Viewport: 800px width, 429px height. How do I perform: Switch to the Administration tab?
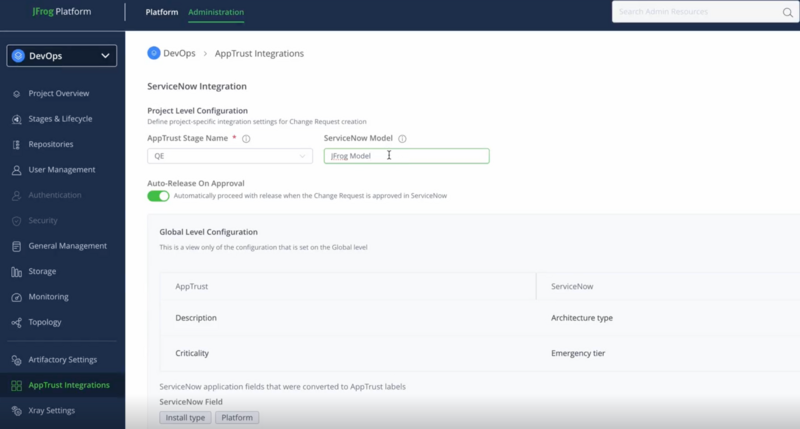click(x=216, y=12)
